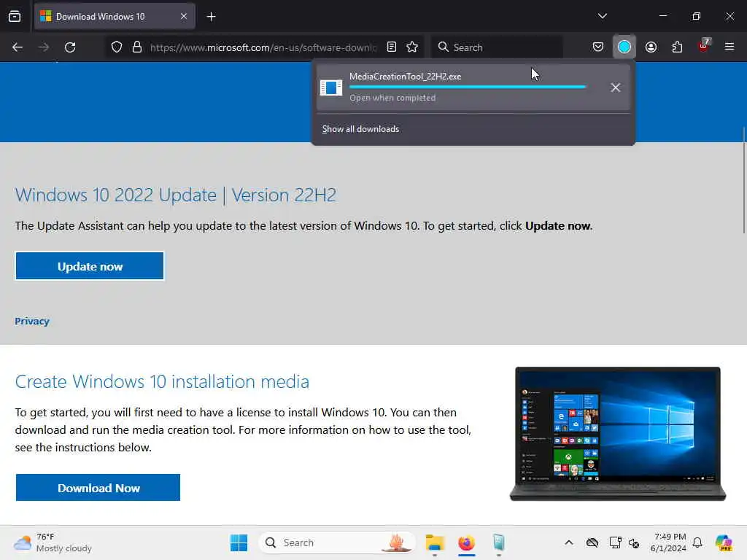Viewport: 747px width, 560px height.
Task: Go forward to the next page
Action: tap(43, 47)
